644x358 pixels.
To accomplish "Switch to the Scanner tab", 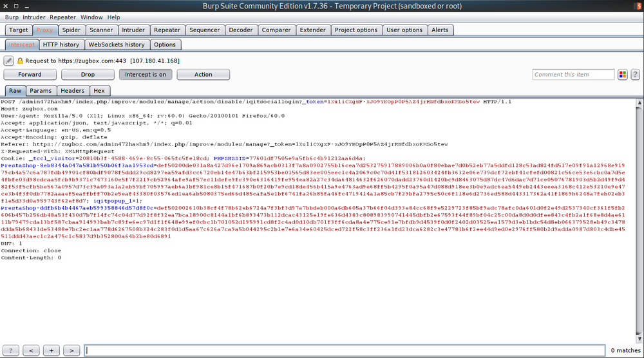I will [x=101, y=30].
